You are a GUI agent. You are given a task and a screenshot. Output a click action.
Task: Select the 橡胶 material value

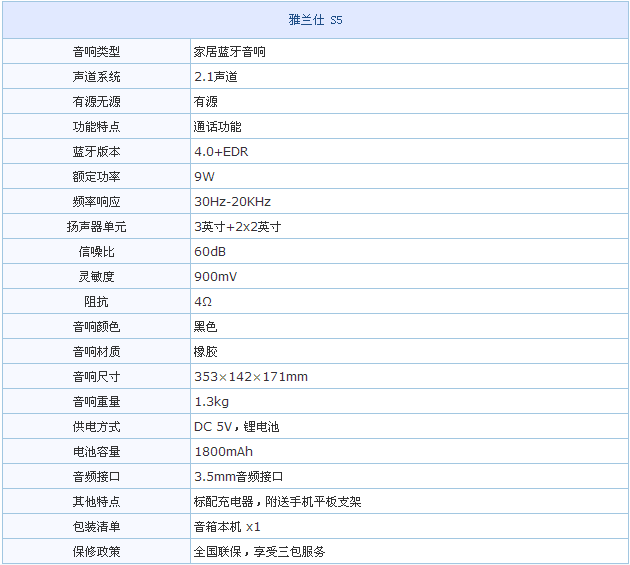(205, 352)
